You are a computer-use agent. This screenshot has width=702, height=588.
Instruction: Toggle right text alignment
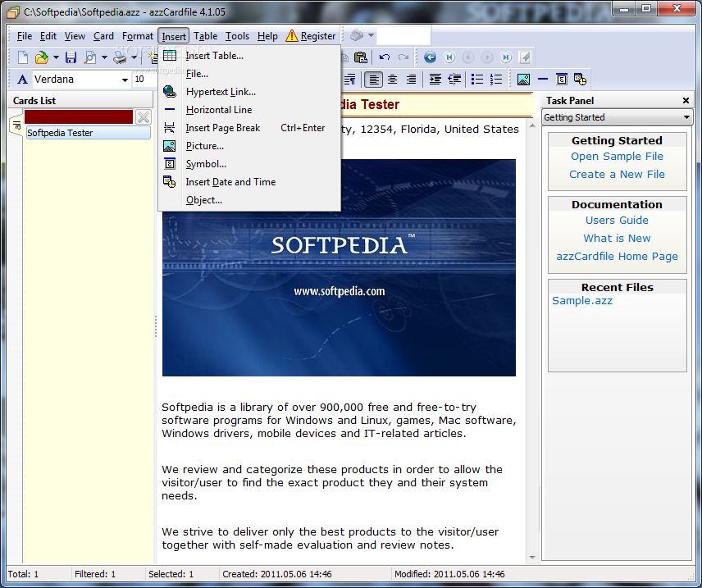pos(411,80)
